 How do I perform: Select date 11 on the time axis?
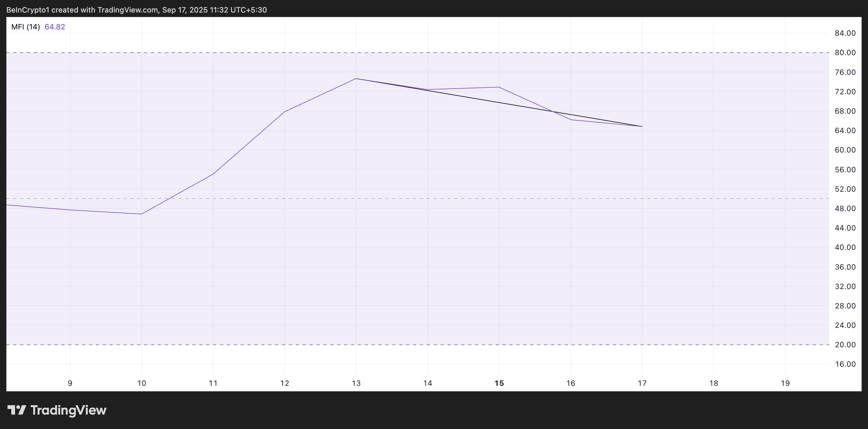tap(213, 383)
